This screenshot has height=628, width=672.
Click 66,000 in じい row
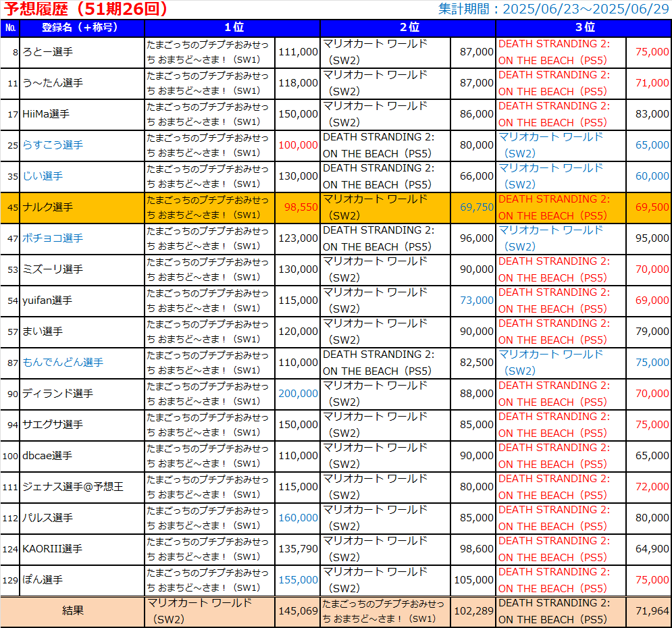coord(477,176)
